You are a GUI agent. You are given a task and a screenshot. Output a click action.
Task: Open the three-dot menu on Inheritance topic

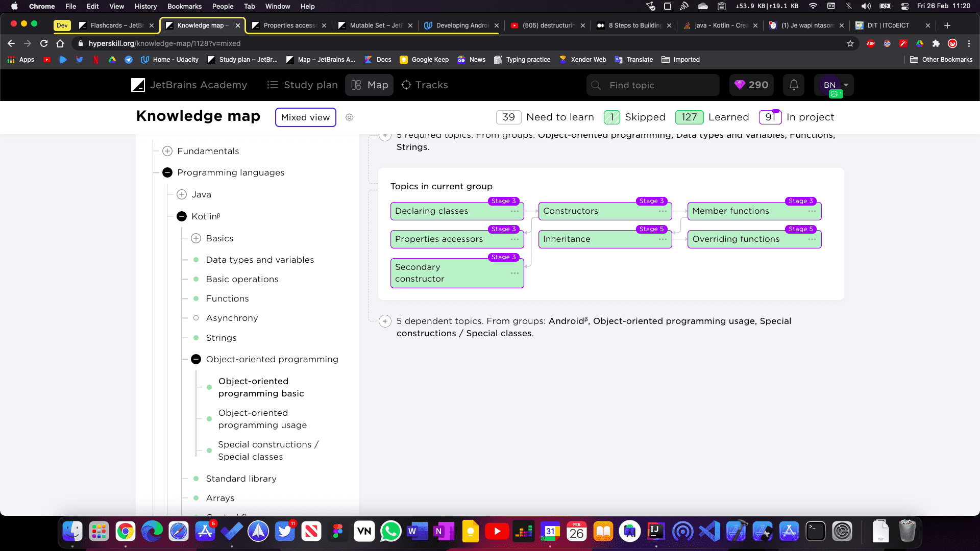click(663, 239)
